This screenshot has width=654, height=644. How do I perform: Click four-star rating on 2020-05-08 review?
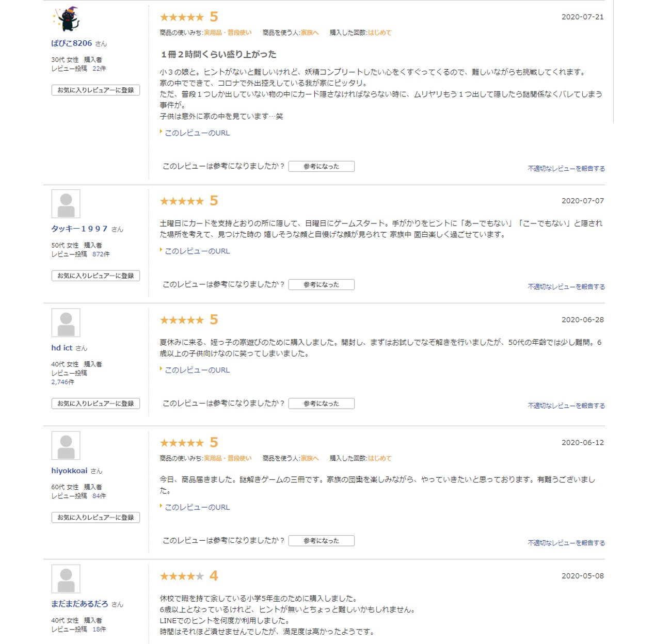point(182,576)
